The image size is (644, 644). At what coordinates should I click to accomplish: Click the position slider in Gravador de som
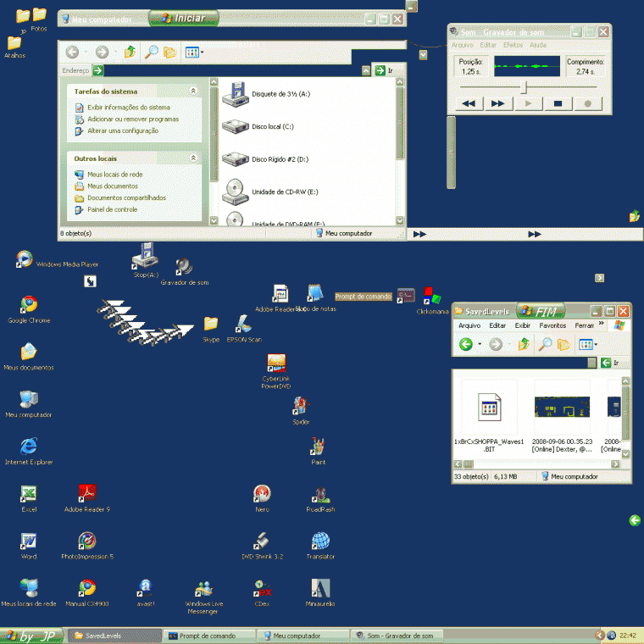pyautogui.click(x=524, y=87)
